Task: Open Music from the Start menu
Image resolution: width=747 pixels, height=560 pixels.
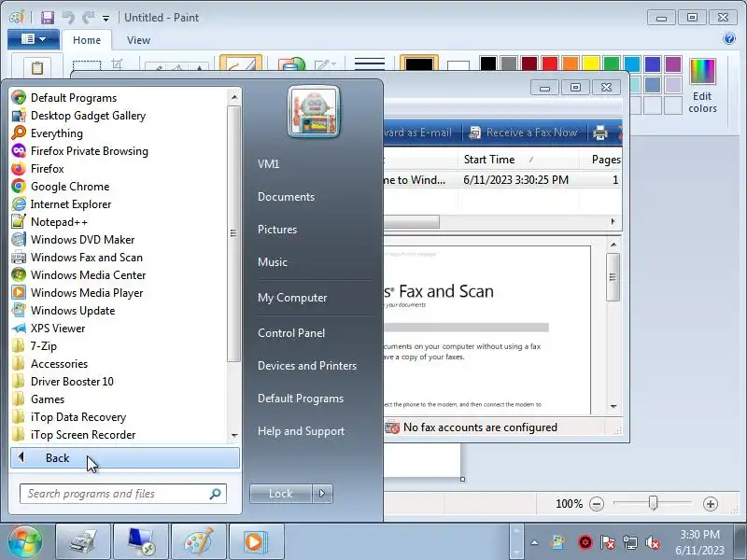Action: point(273,262)
